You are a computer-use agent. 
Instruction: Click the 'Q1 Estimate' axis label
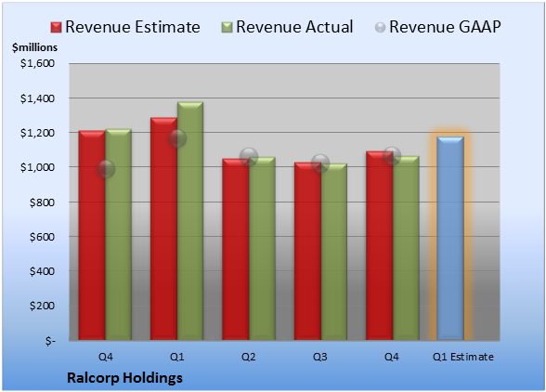click(x=463, y=357)
